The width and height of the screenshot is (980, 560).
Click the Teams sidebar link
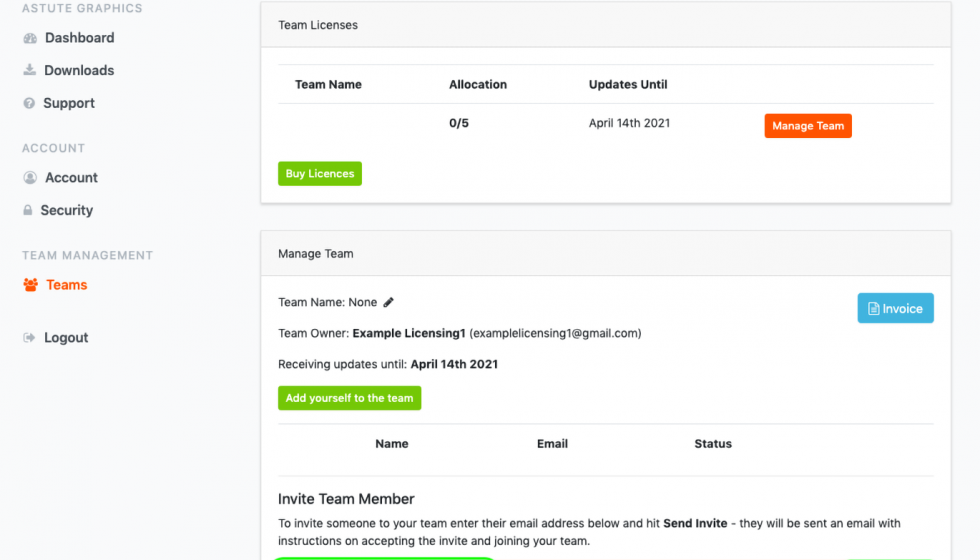click(66, 285)
